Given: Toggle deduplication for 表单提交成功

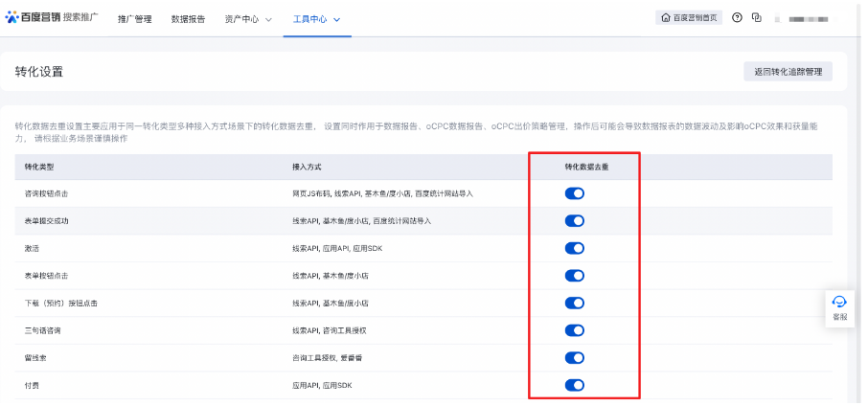Looking at the screenshot, I should point(575,221).
